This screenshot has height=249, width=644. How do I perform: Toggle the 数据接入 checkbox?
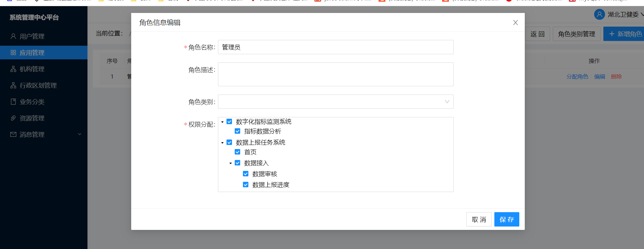237,163
